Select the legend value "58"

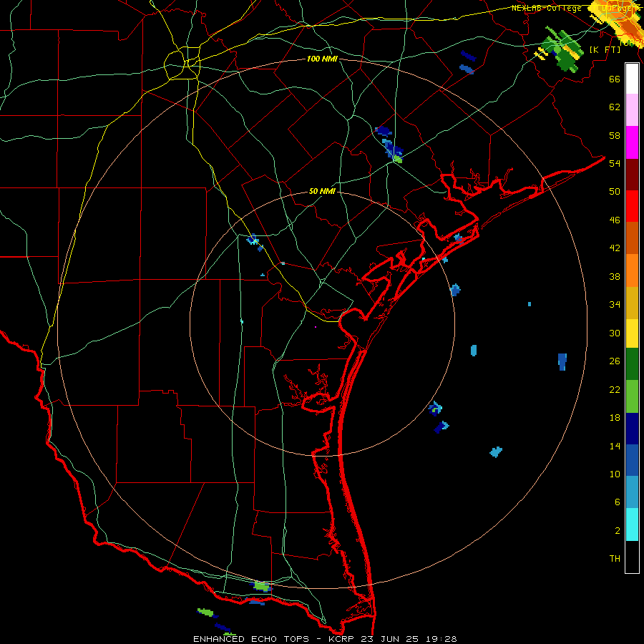pos(615,135)
